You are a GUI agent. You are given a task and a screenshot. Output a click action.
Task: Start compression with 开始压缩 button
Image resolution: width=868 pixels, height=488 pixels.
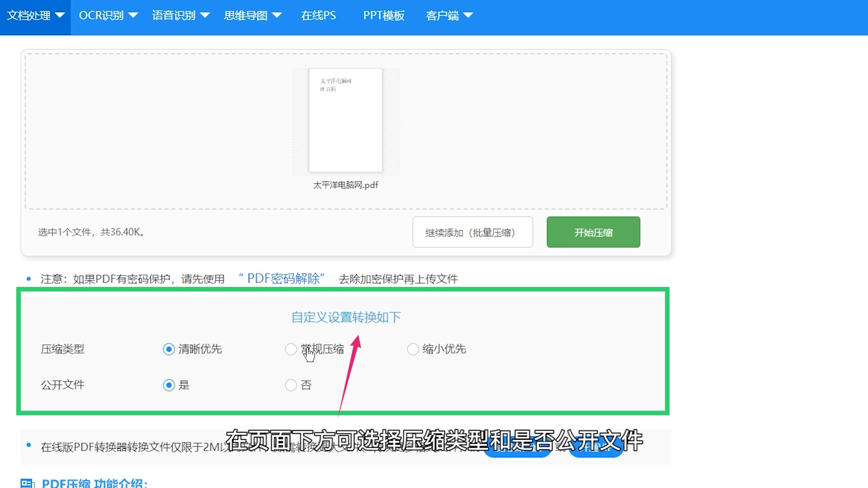(x=593, y=232)
